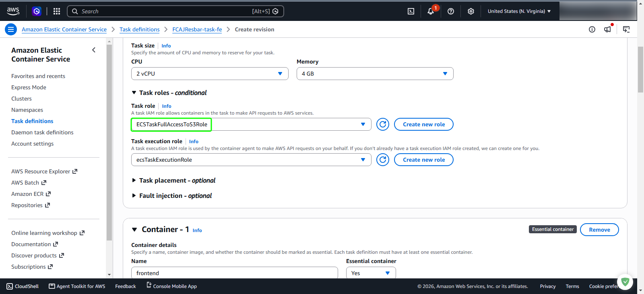Open the notifications bell
The width and height of the screenshot is (644, 294).
click(431, 11)
